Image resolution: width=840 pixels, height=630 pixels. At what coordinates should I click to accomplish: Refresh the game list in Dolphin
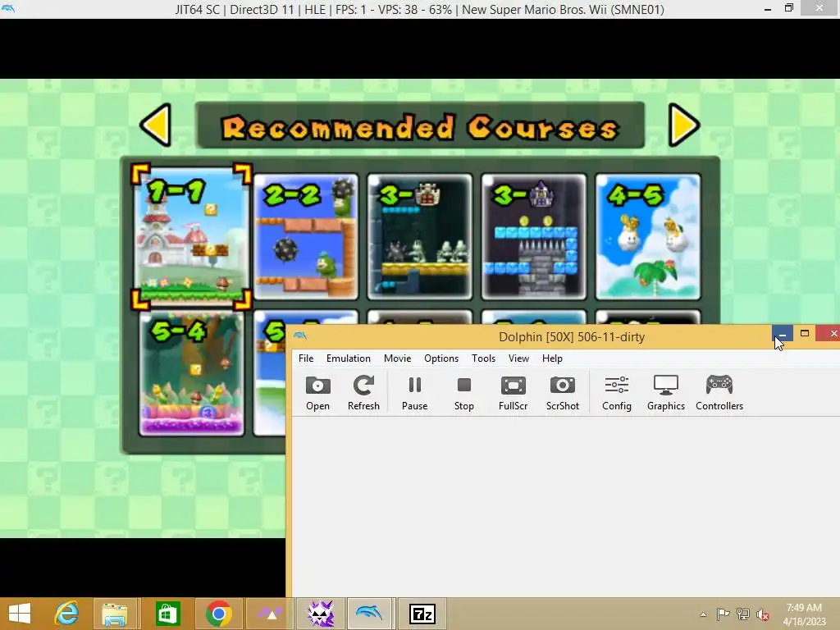point(363,393)
